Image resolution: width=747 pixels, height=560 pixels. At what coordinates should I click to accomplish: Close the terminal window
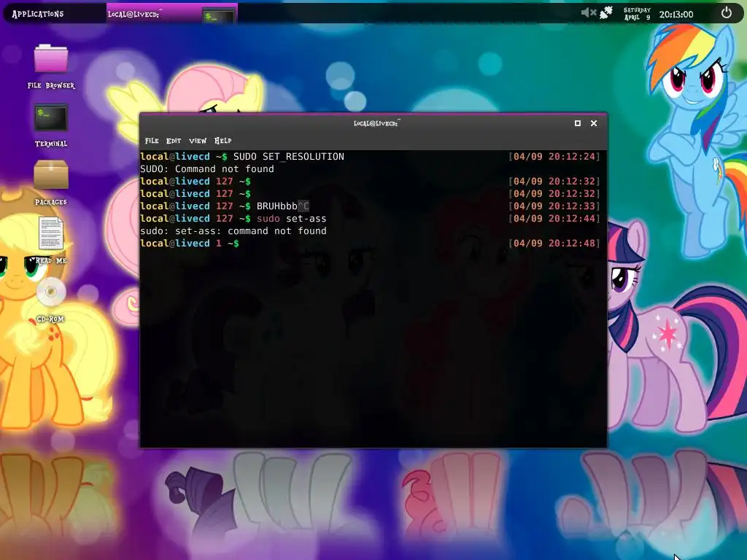pos(594,123)
